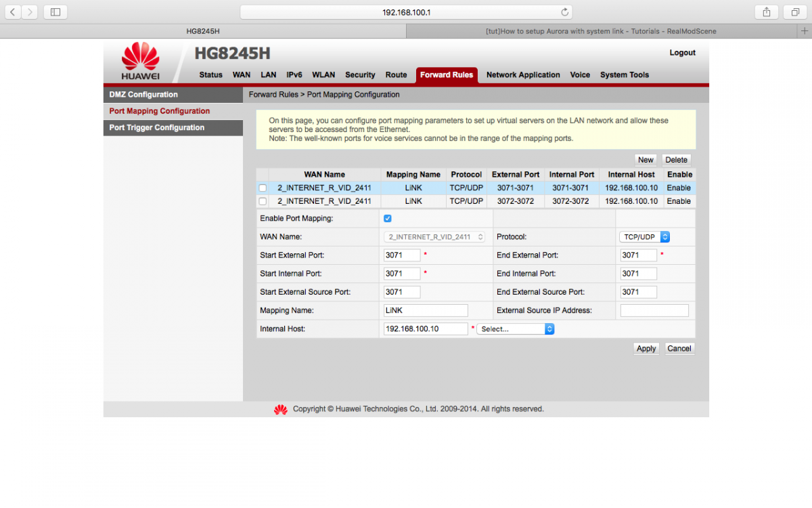Go forward with Safari forward arrow

[x=30, y=12]
